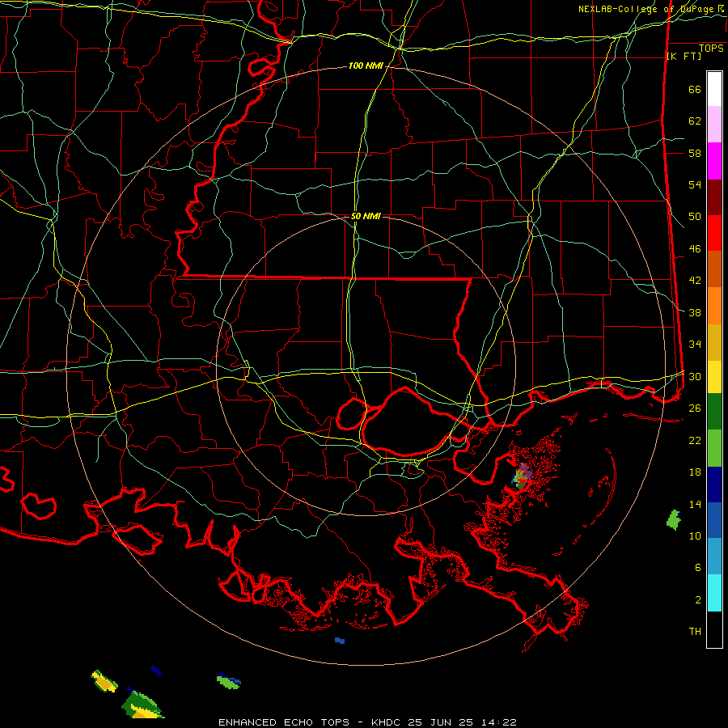Click the bright red legend swatch
The width and height of the screenshot is (728, 728).
pos(714,233)
